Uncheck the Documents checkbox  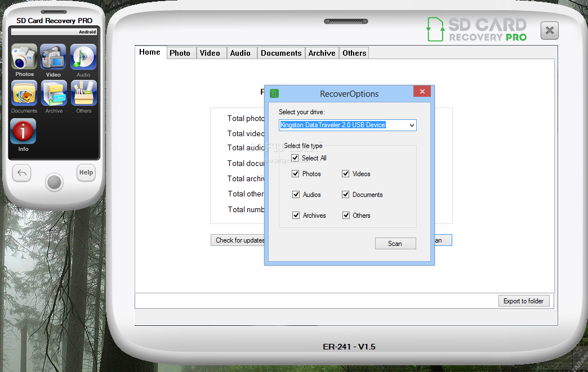[x=345, y=194]
